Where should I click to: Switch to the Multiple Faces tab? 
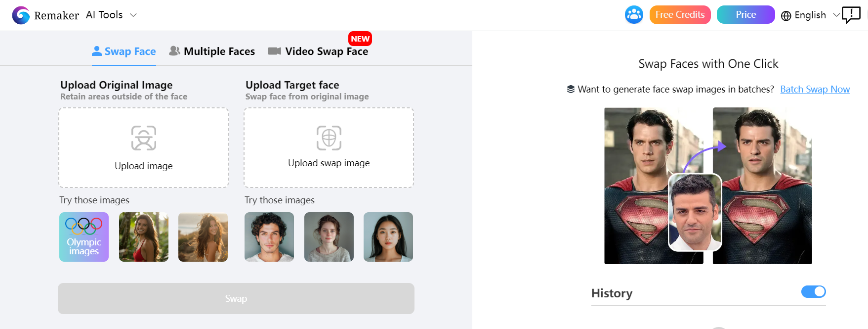click(x=212, y=51)
